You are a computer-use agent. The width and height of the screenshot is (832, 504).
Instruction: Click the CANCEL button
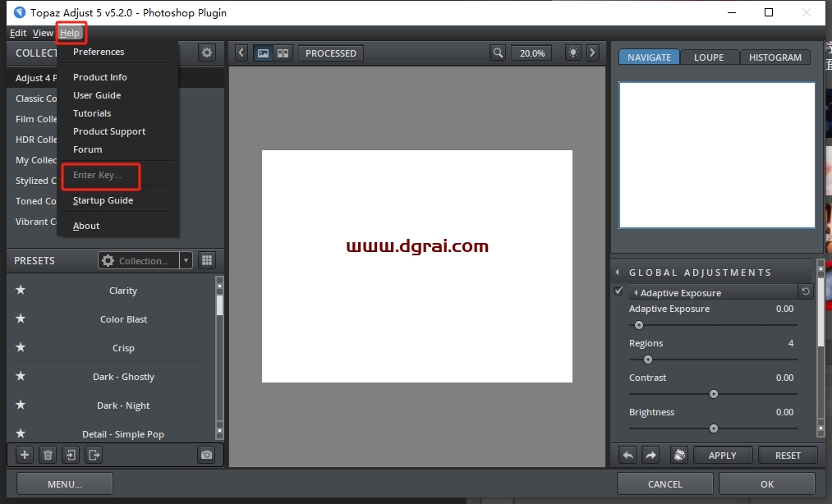pyautogui.click(x=664, y=483)
